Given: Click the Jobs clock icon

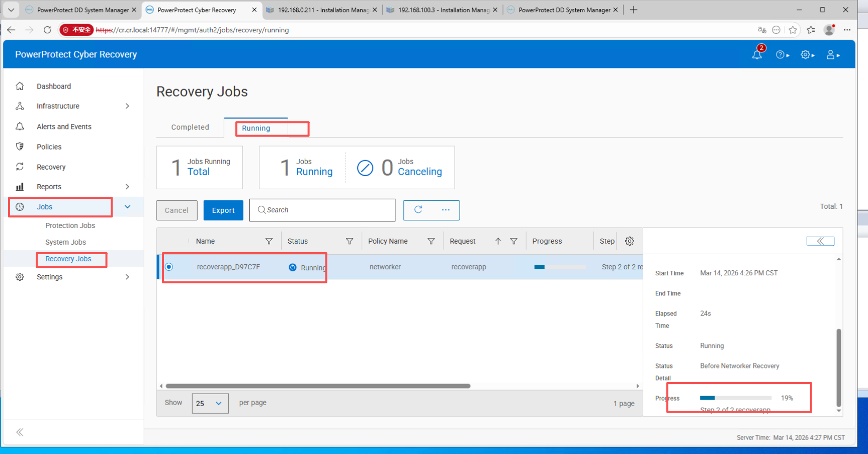Looking at the screenshot, I should (x=20, y=207).
